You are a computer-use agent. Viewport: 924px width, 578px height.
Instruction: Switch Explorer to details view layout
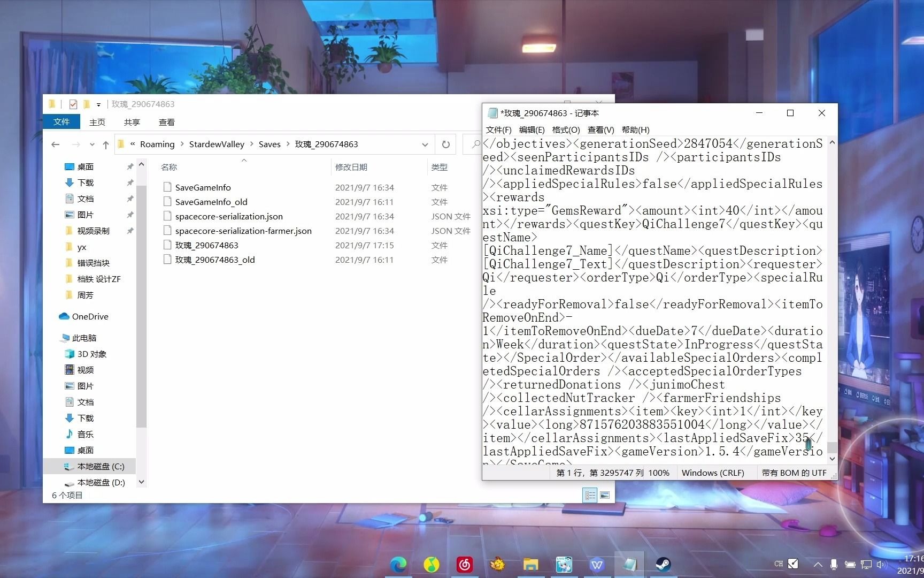pos(590,495)
